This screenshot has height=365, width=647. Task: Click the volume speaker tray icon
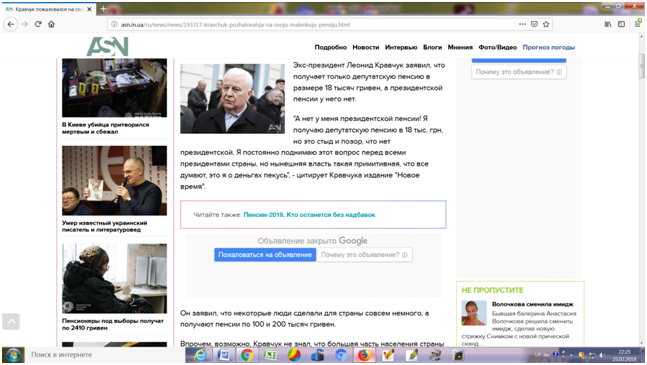[x=602, y=355]
